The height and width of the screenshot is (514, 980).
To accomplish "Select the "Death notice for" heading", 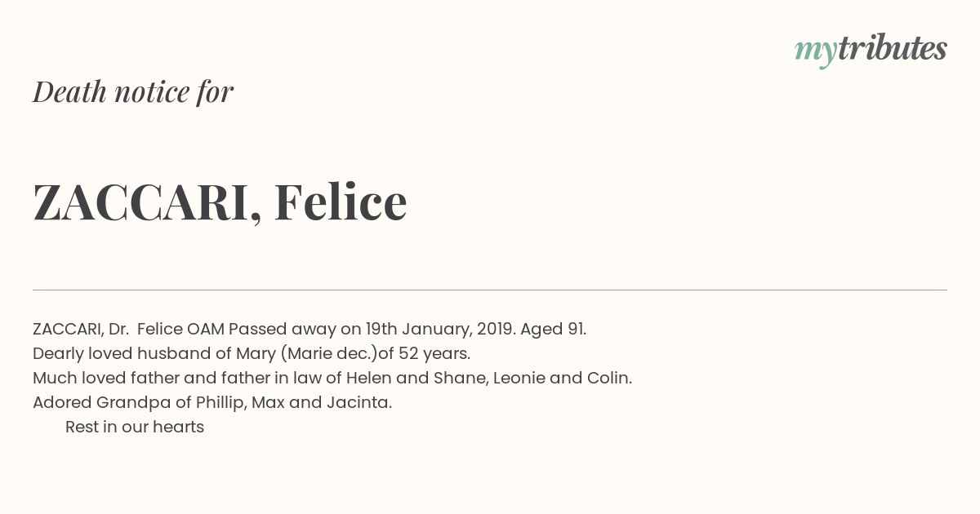I will tap(133, 91).
